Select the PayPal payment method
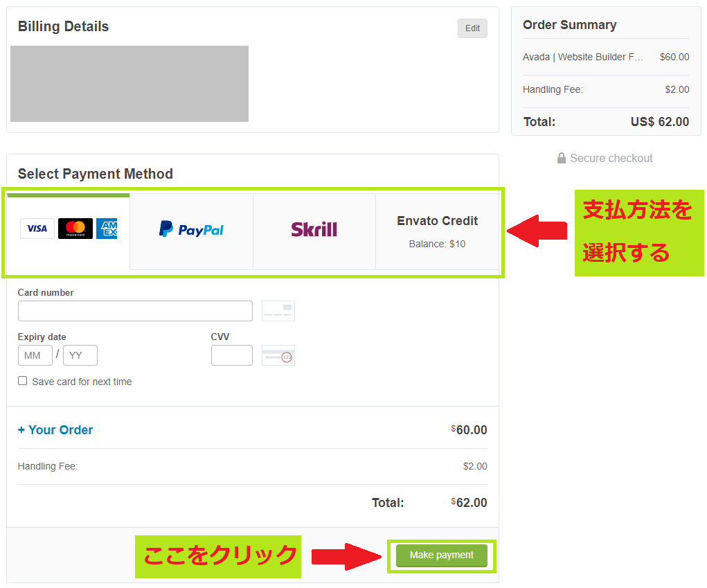The width and height of the screenshot is (707, 588). [191, 231]
